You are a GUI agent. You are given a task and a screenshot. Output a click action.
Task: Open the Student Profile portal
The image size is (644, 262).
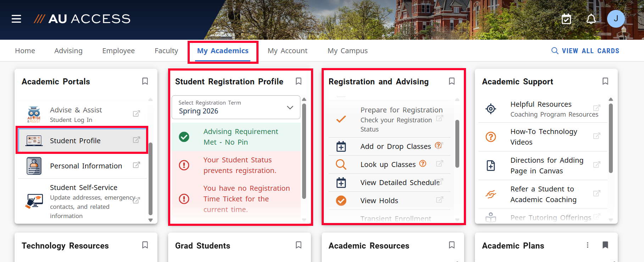(x=75, y=140)
